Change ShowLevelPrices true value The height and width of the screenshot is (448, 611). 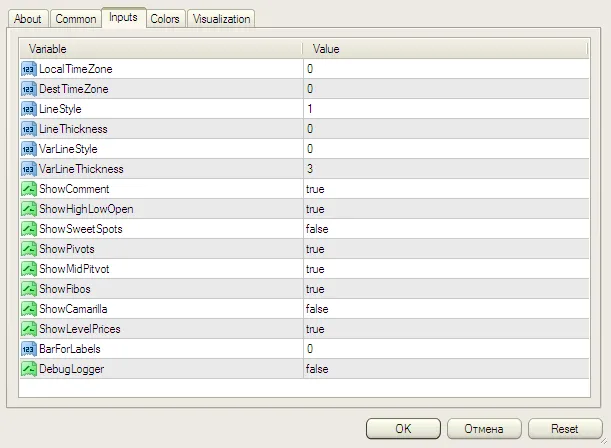pyautogui.click(x=446, y=329)
